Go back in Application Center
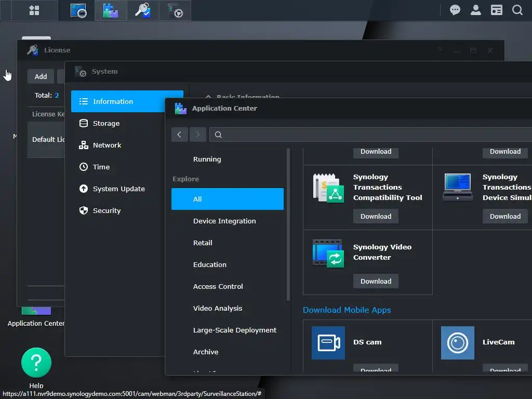The height and width of the screenshot is (399, 532). click(x=179, y=135)
